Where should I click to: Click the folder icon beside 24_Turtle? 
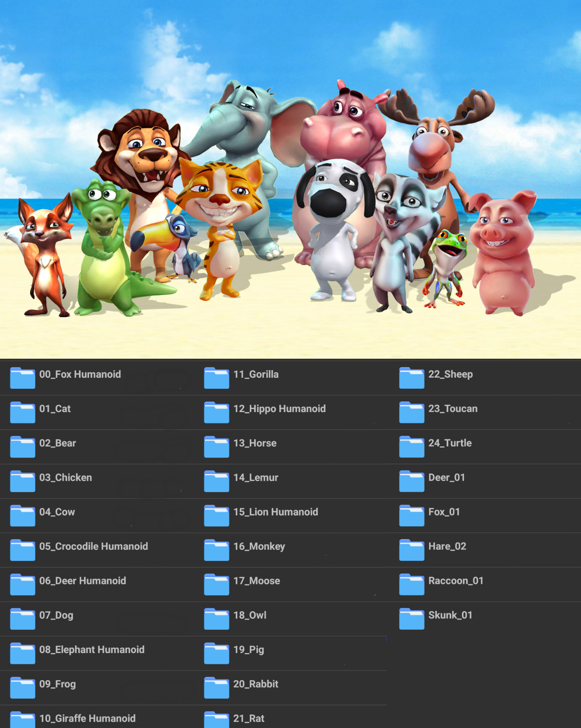pyautogui.click(x=412, y=446)
